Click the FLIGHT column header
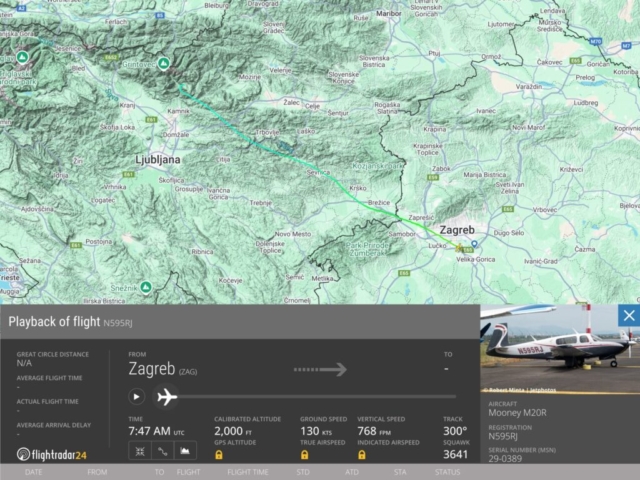640x480 pixels. 188,472
